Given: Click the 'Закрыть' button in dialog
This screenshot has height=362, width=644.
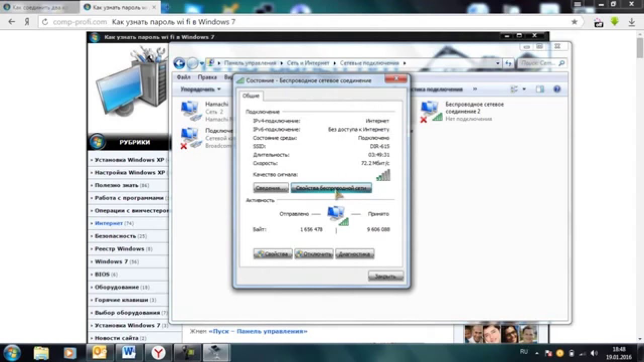Looking at the screenshot, I should [386, 276].
